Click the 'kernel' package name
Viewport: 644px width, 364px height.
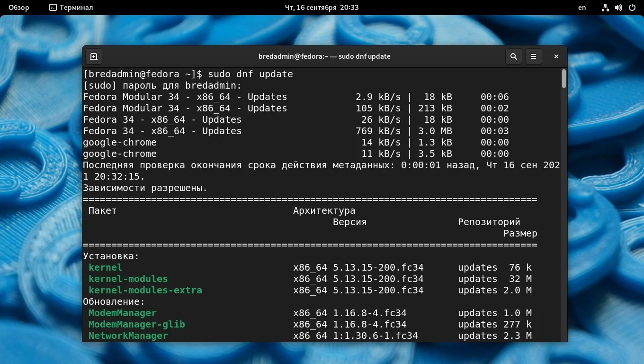(106, 267)
